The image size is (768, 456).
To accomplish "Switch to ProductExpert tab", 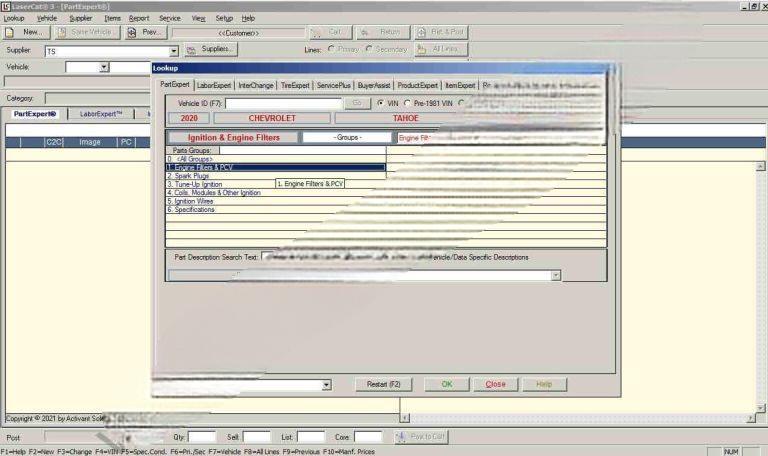I will click(x=417, y=85).
